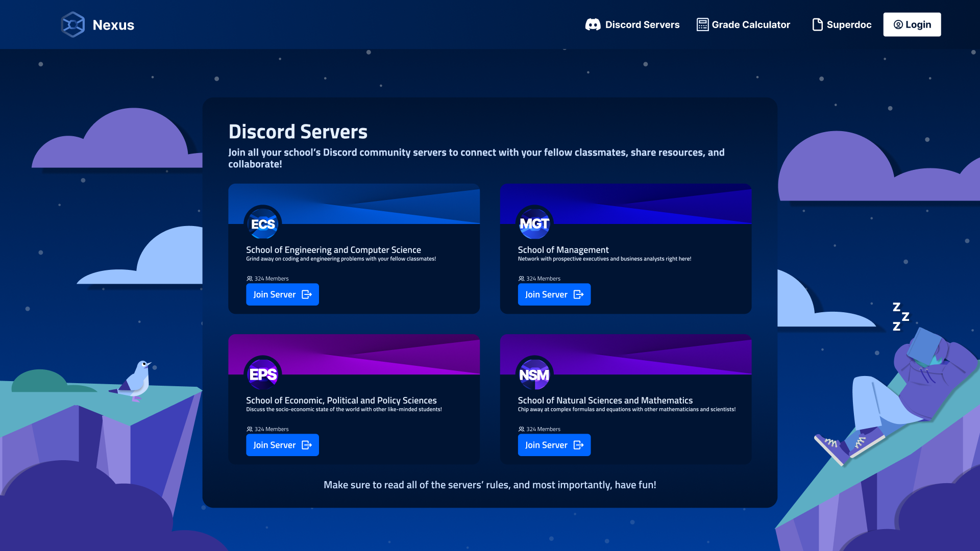
Task: Click the MGT server badge icon
Action: click(534, 223)
